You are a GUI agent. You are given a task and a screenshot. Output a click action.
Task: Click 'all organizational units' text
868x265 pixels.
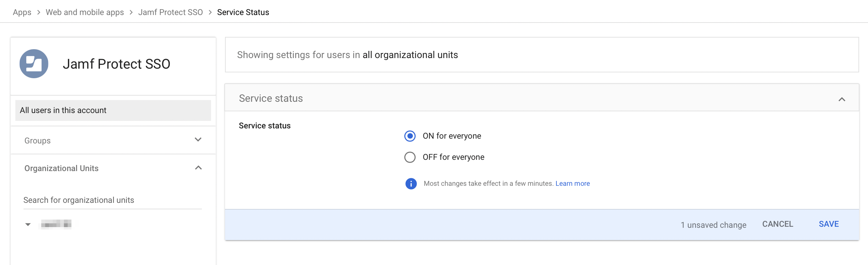click(x=410, y=55)
